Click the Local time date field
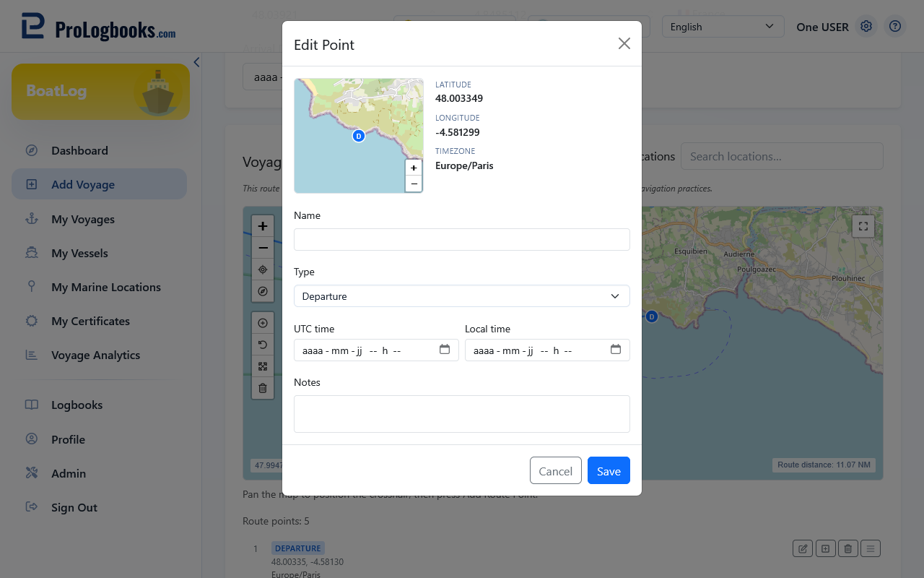Viewport: 924px width, 578px height. point(547,350)
